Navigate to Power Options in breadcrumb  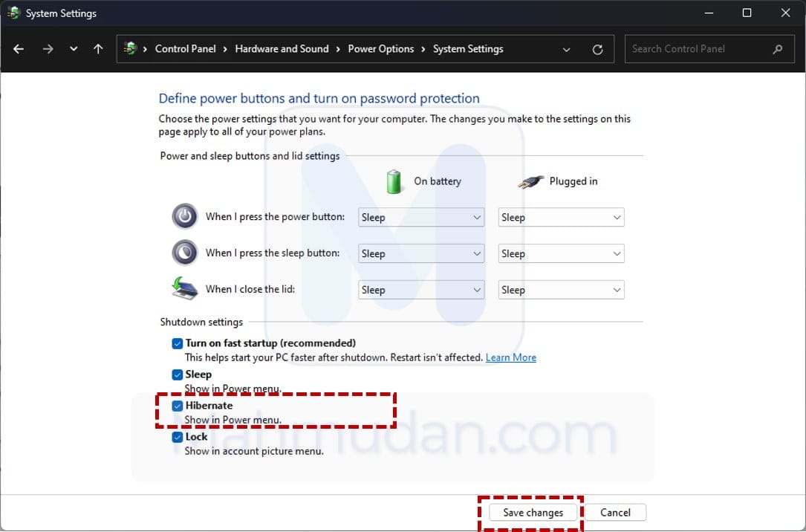[380, 49]
